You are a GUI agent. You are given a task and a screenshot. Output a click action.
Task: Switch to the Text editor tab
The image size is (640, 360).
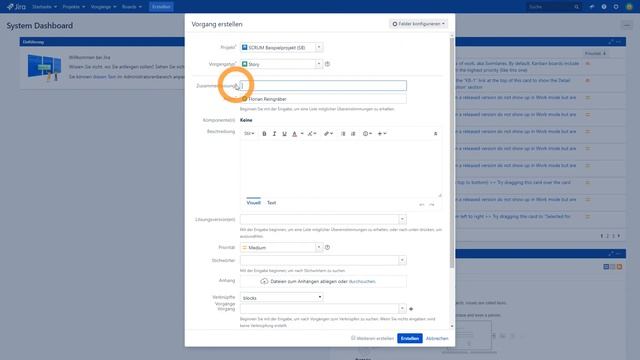click(271, 202)
